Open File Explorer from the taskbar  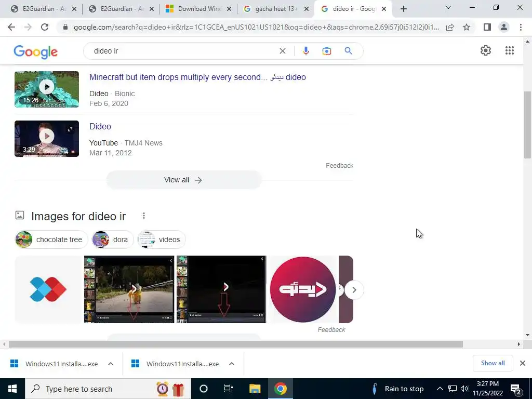coord(255,389)
